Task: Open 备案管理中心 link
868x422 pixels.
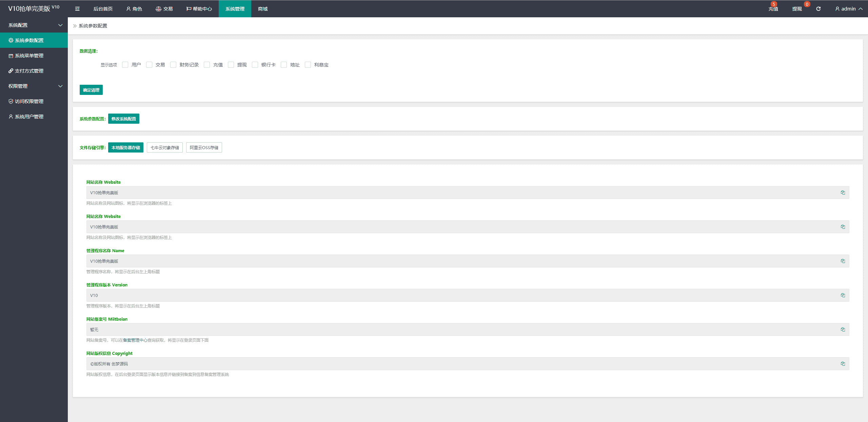Action: [x=135, y=340]
